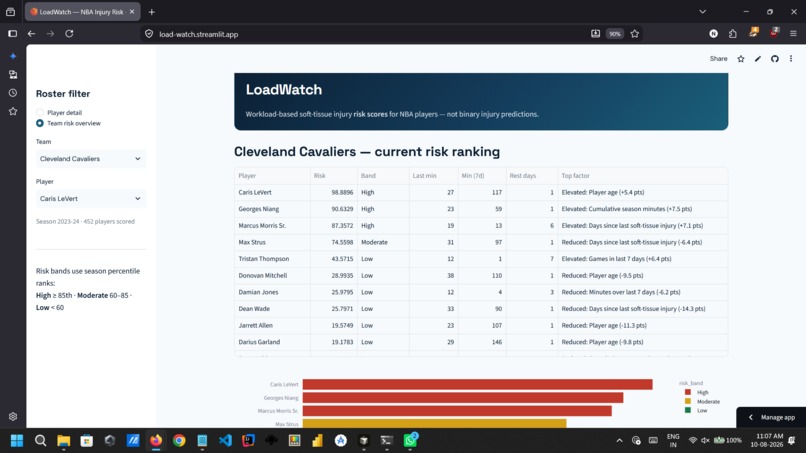Close the LoadWatch NBA Injury Risk tab
Viewport: 806px width, 453px height.
tap(132, 11)
